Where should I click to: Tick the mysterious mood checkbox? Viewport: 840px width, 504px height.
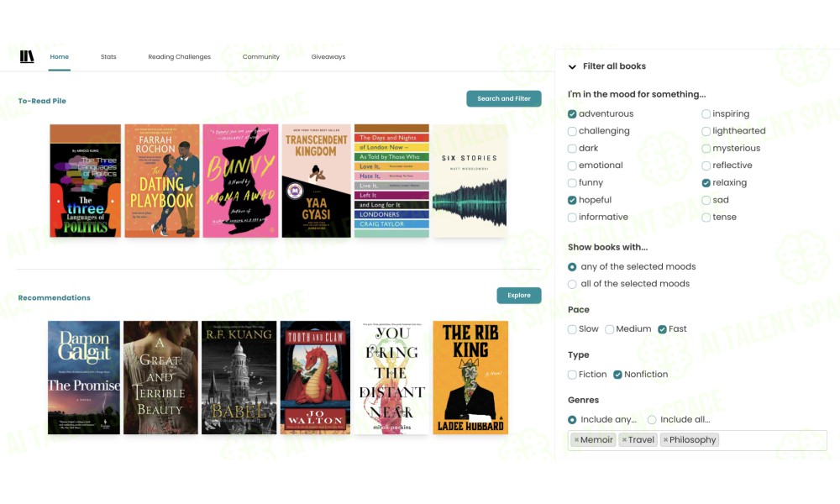[x=706, y=149]
